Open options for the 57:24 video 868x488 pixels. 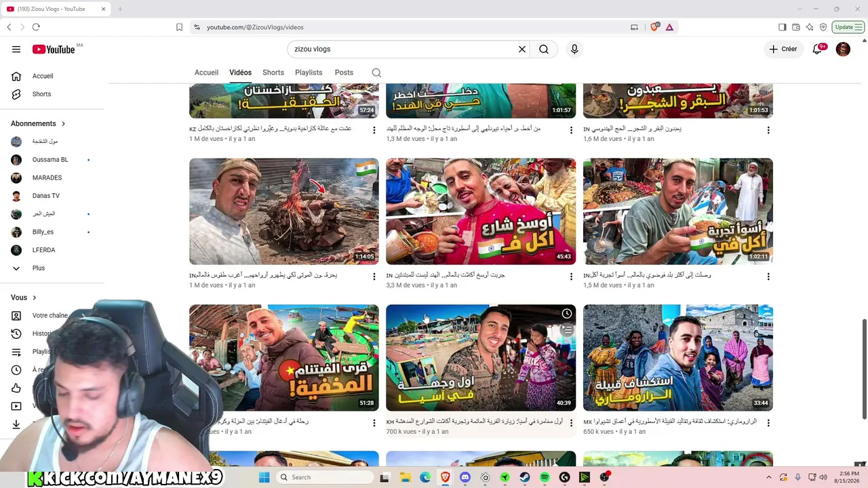374,130
